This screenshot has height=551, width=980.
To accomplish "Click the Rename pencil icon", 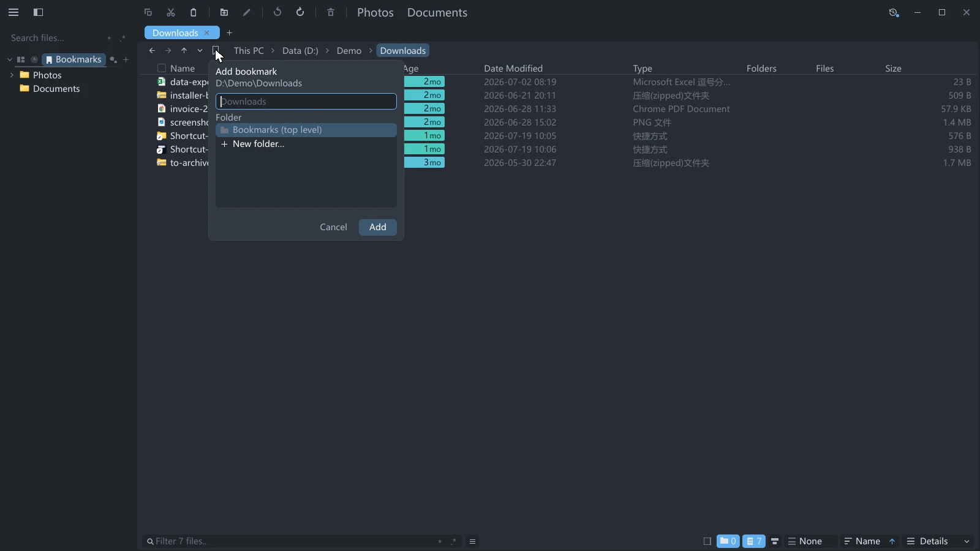I will [x=247, y=12].
